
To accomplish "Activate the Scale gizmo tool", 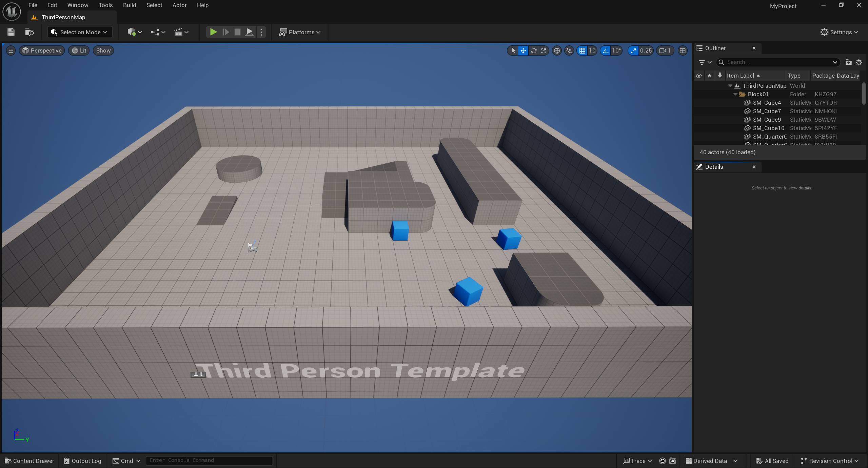I will [x=544, y=50].
